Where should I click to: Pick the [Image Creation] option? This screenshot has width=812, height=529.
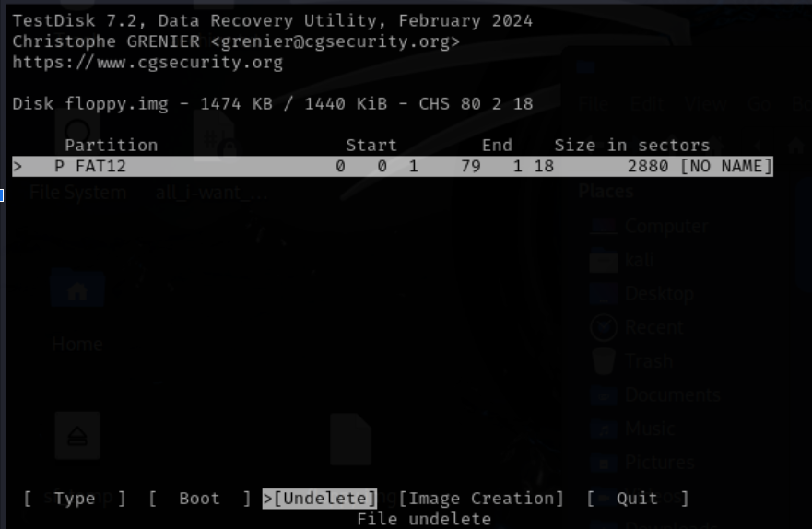pyautogui.click(x=481, y=498)
